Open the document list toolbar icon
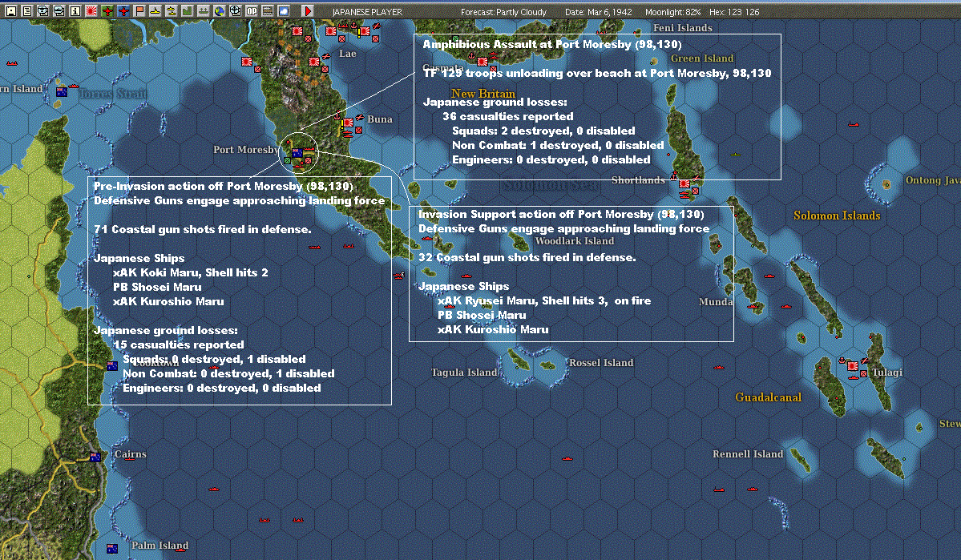 coord(27,11)
